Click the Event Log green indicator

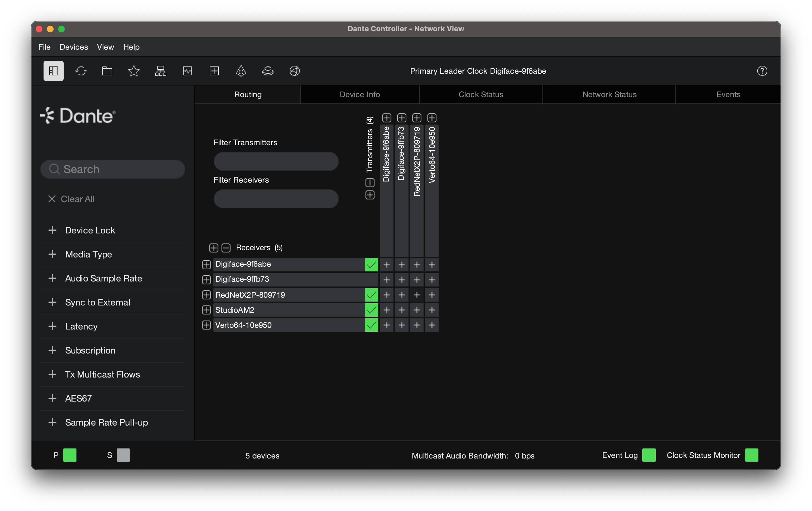(649, 455)
